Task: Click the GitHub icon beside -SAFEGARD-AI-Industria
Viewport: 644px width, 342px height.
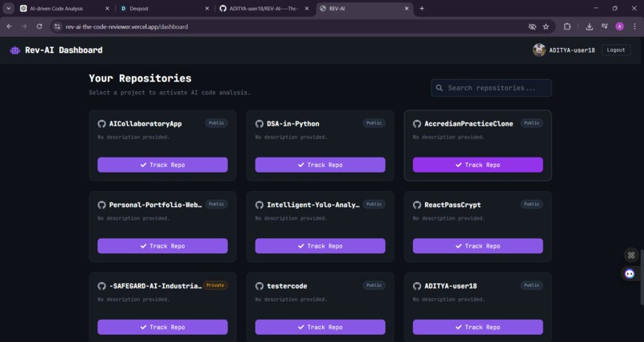Action: (x=101, y=286)
